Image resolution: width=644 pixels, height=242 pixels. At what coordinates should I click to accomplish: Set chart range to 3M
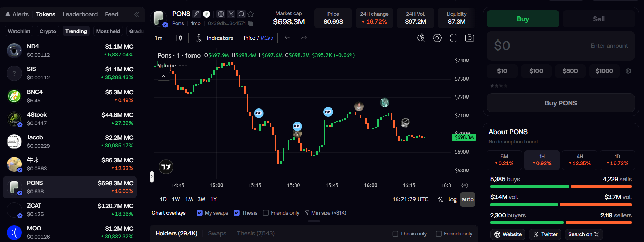click(x=201, y=199)
